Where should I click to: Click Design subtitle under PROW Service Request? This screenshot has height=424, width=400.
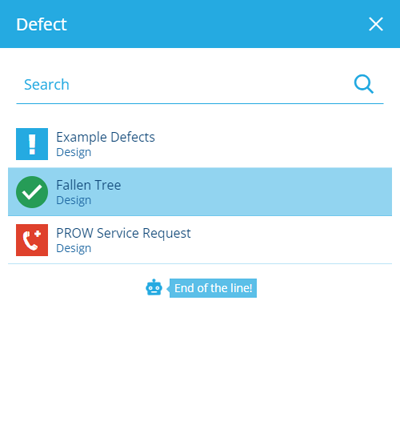click(74, 248)
